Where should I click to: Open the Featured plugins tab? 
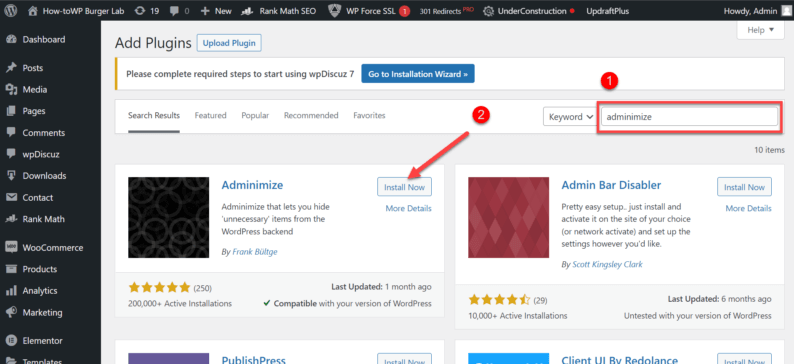(x=211, y=115)
